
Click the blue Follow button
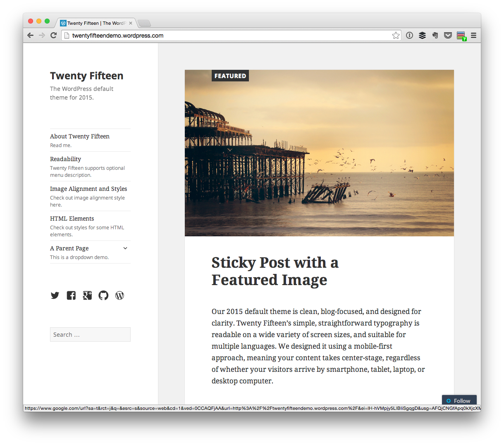[459, 400]
